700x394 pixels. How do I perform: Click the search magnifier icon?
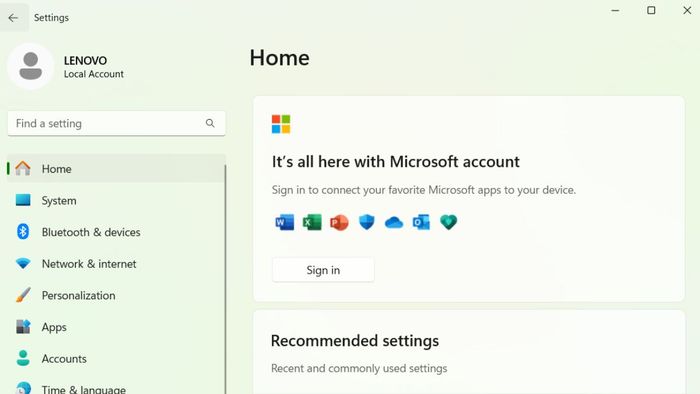click(x=210, y=123)
